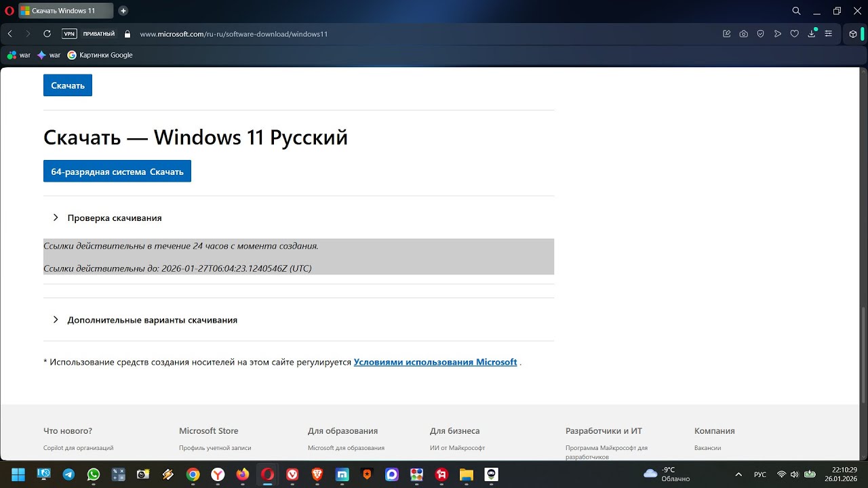Open the weather widget -9°C Облачно

click(x=667, y=474)
